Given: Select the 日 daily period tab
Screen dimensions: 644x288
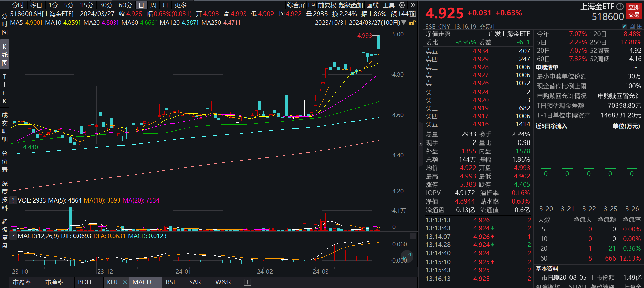Looking at the screenshot, I should pos(141,5).
